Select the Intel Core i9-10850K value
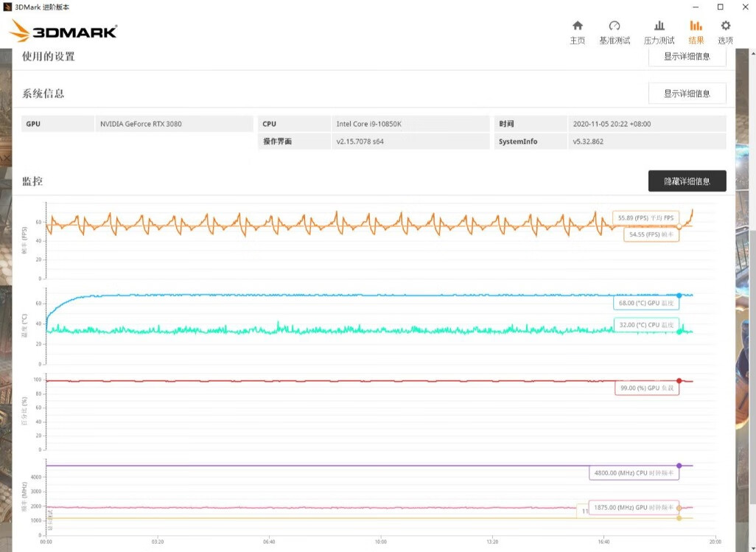Image resolution: width=756 pixels, height=552 pixels. [x=369, y=124]
